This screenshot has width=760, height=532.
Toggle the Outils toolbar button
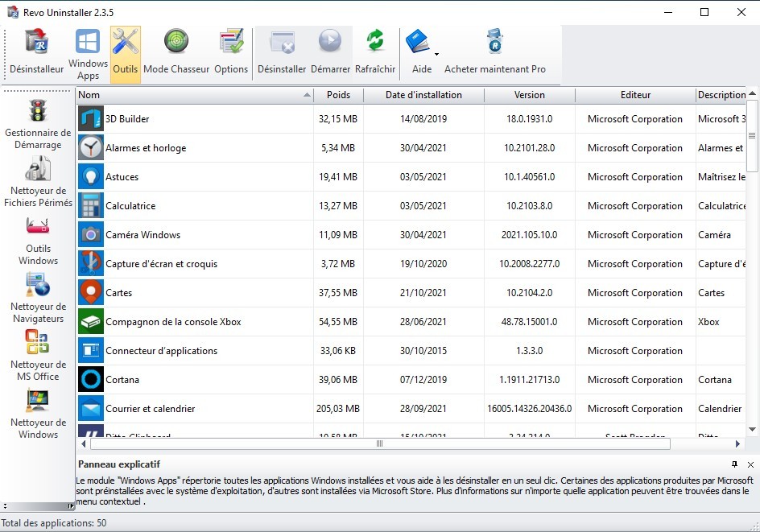click(126, 54)
